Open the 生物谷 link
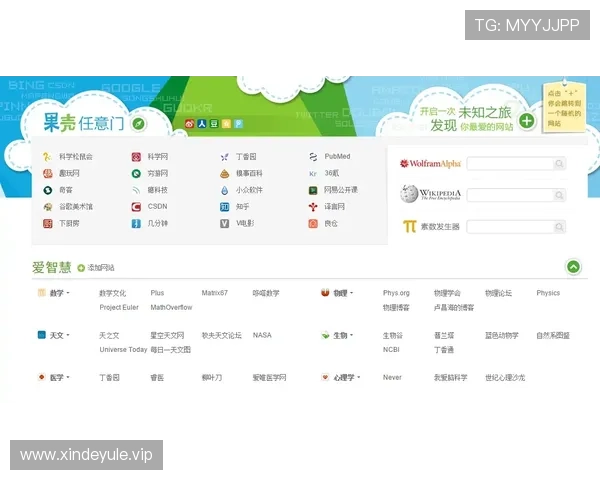Viewport: 600px width, 480px height. coord(393,335)
